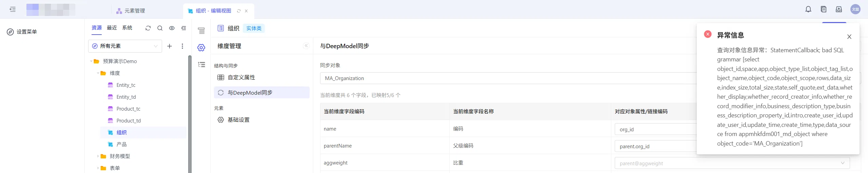This screenshot has width=868, height=173.
Task: Close the 异常信息 error notification
Action: tap(849, 37)
